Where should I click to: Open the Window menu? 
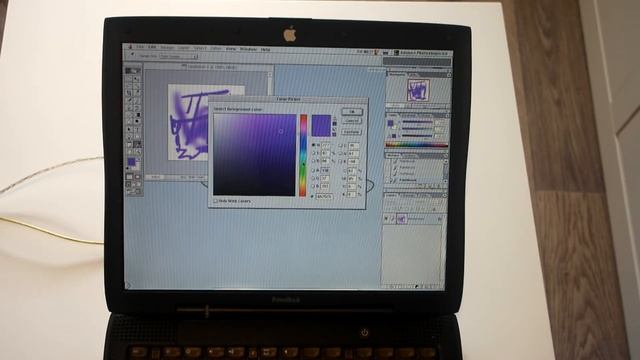coord(249,49)
